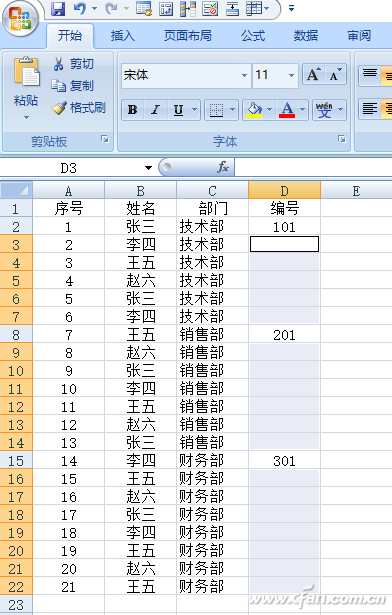Select cell D8 containing 201

click(x=284, y=335)
